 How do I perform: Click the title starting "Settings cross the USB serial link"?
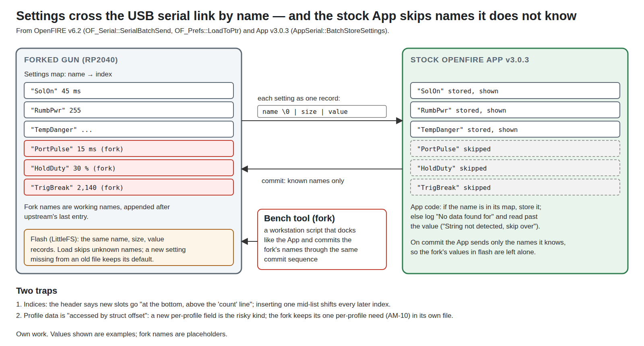coord(296,16)
